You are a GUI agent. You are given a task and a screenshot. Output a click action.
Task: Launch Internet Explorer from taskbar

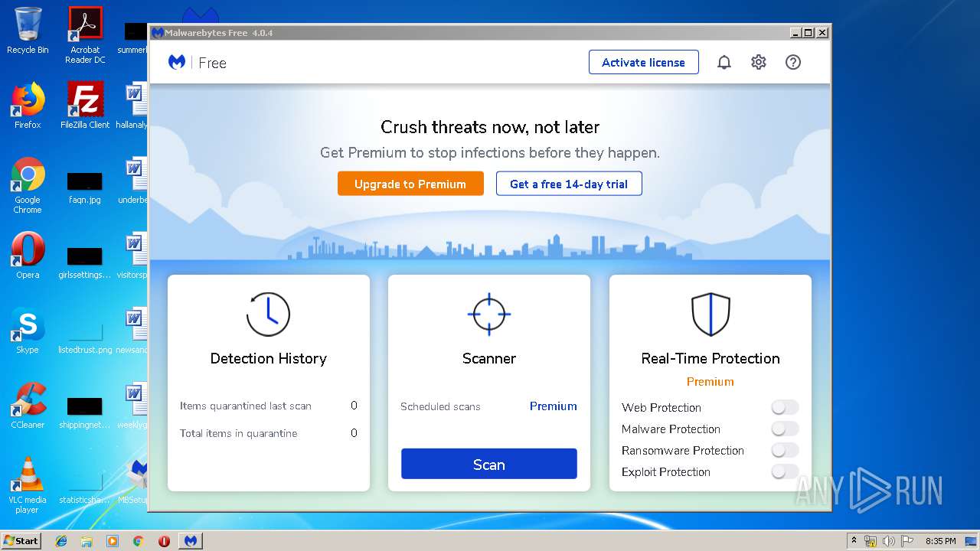(61, 541)
